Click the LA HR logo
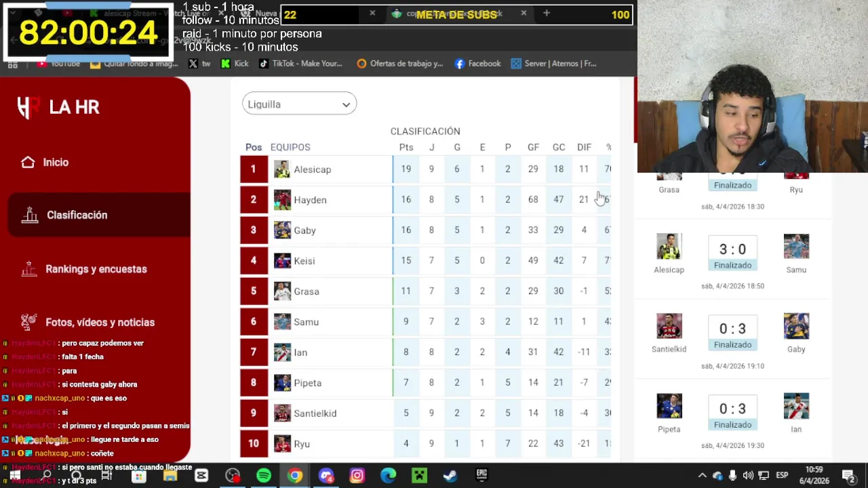Image resolution: width=868 pixels, height=488 pixels. 58,107
